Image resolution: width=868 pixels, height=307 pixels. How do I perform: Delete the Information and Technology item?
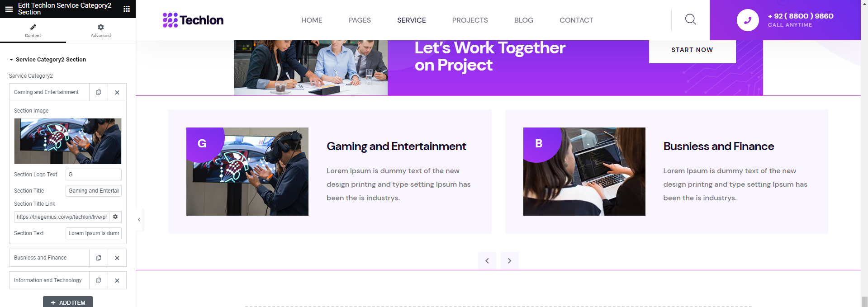117,280
